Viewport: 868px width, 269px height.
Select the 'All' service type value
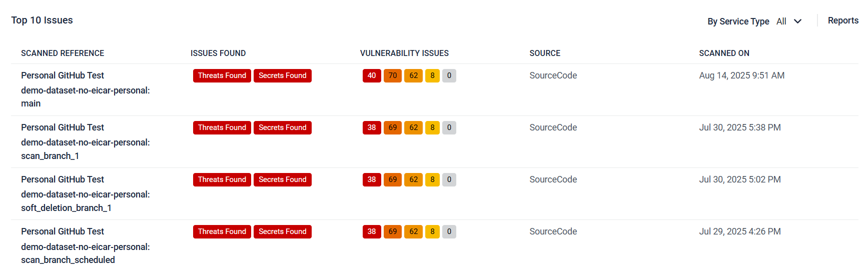tap(781, 21)
